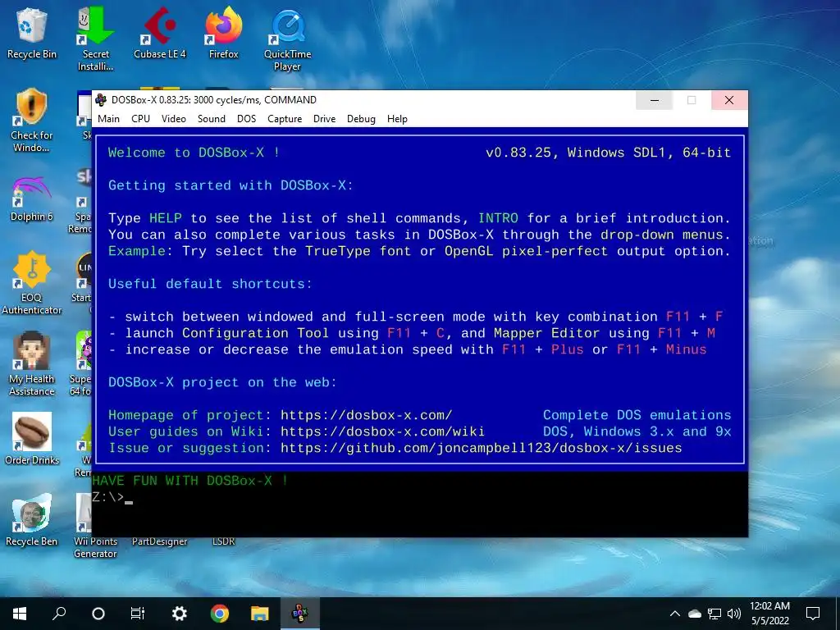Select the My Health Assistance desktop icon

coord(32,363)
